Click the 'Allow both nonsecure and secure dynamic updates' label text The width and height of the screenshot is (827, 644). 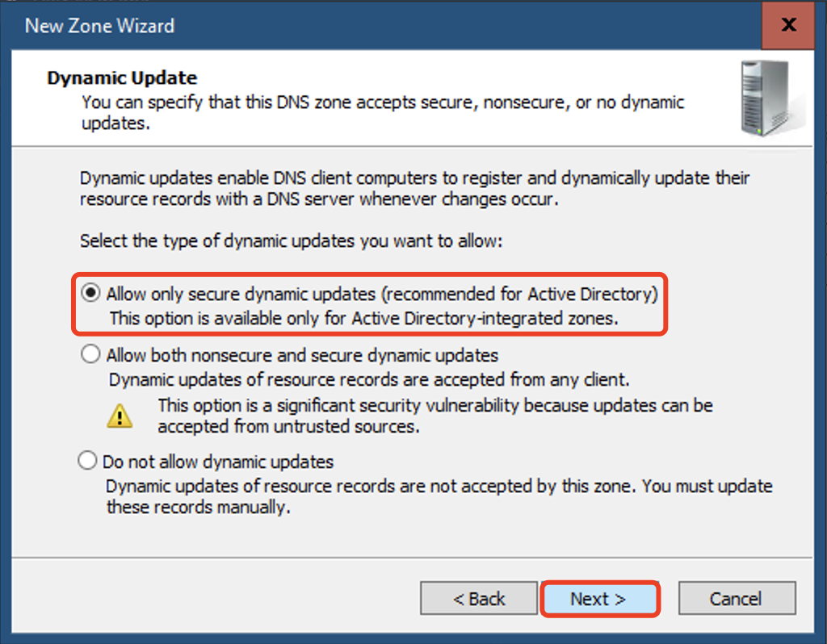coord(302,355)
